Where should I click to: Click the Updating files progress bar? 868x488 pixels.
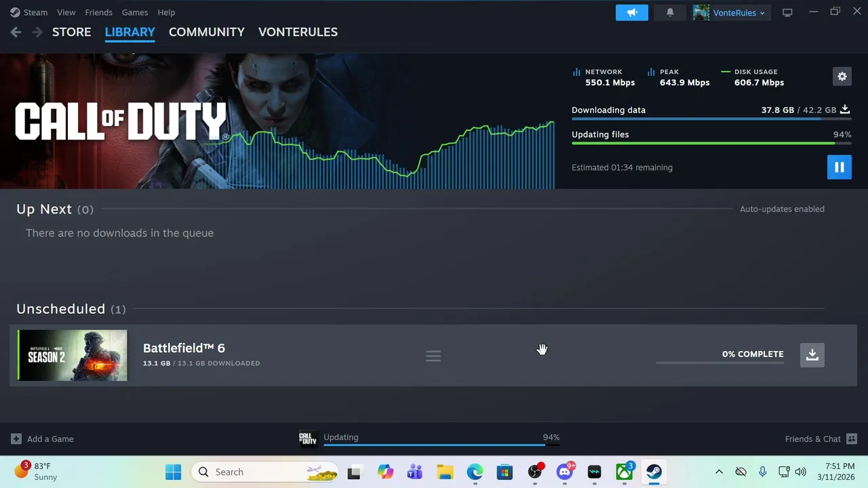(711, 143)
